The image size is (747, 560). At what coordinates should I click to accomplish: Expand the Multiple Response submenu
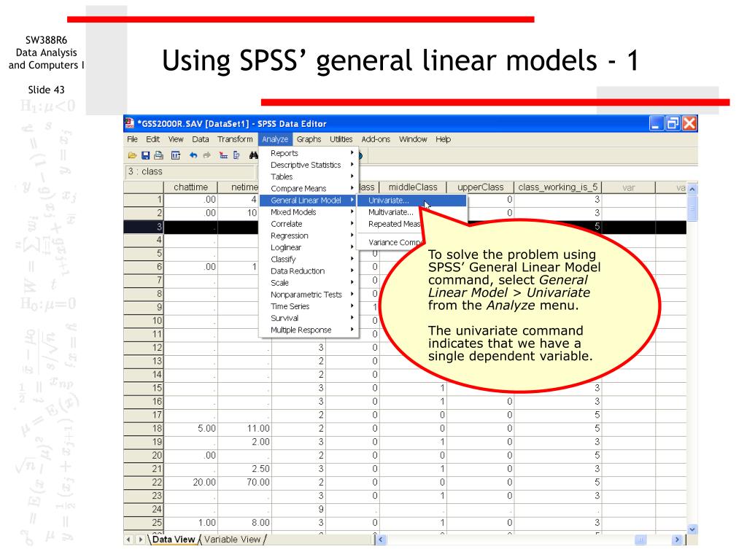[309, 330]
